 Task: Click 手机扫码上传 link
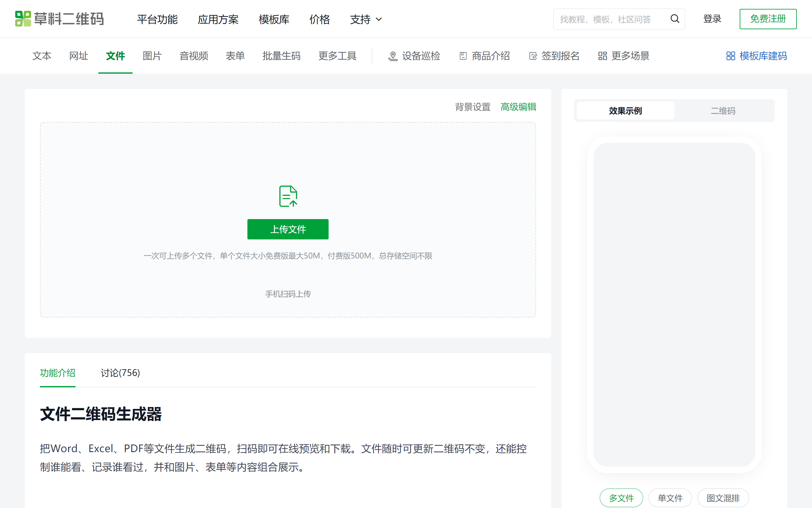(x=288, y=294)
